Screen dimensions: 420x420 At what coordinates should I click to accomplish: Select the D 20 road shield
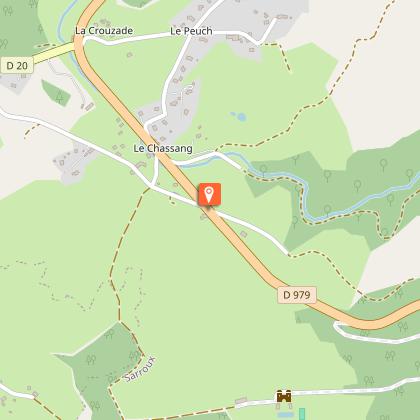(17, 66)
